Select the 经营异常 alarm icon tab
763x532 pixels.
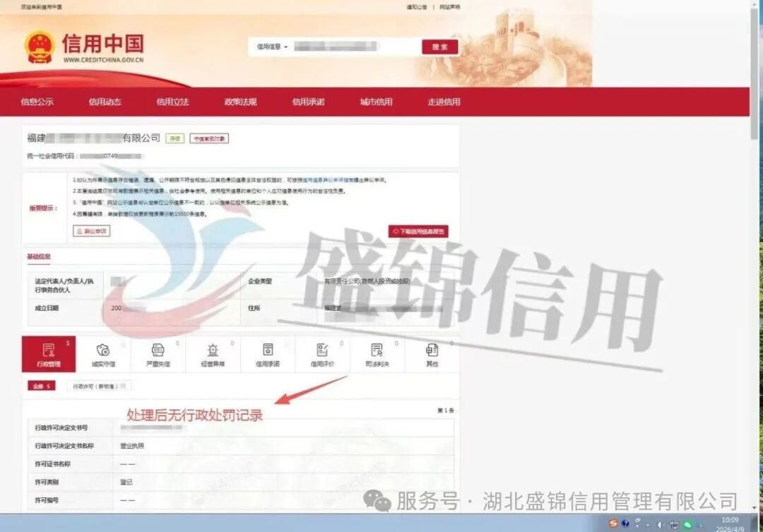213,355
